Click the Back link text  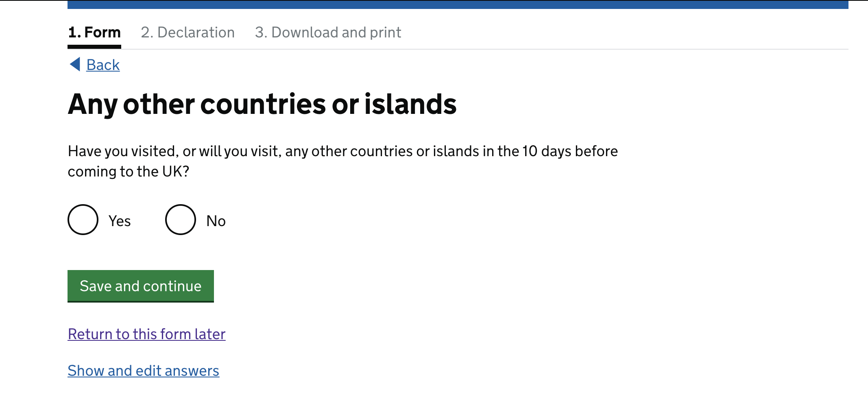tap(103, 65)
